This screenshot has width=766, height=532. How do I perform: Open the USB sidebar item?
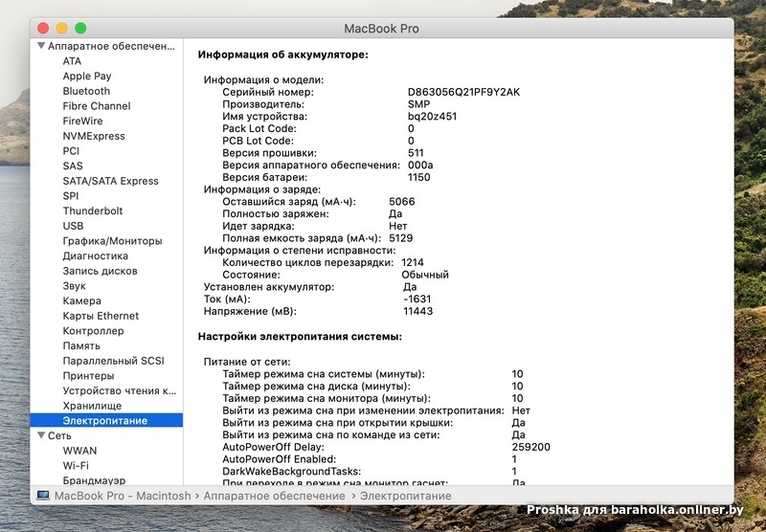(x=73, y=226)
